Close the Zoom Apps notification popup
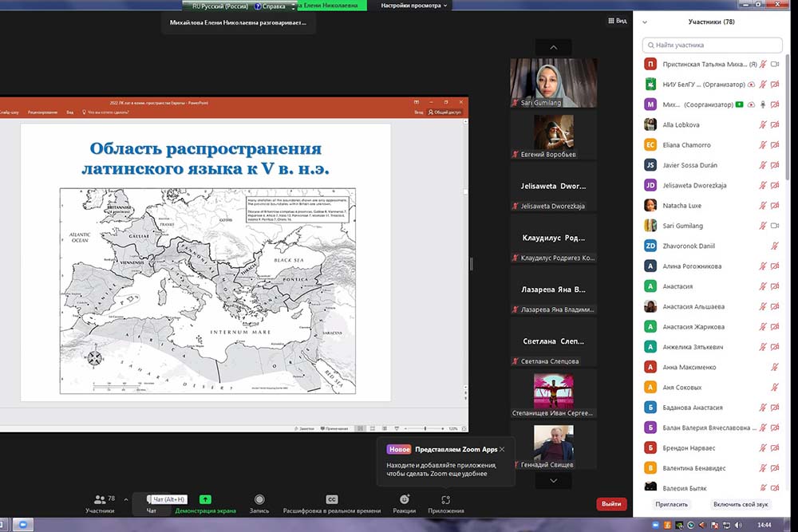This screenshot has height=532, width=798. (x=502, y=449)
